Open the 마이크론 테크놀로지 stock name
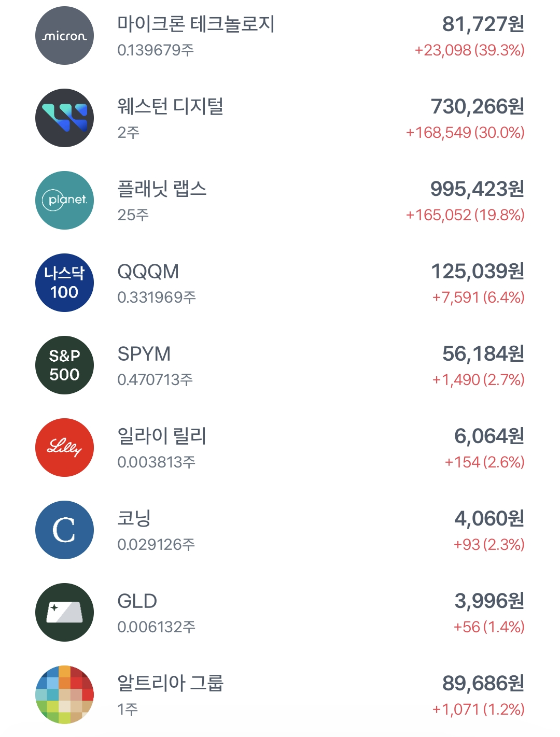Screen dimensions: 560x737 pos(196,24)
